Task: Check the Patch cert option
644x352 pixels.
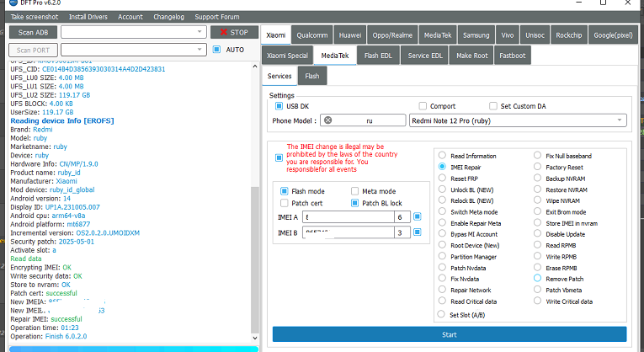Action: (x=284, y=203)
